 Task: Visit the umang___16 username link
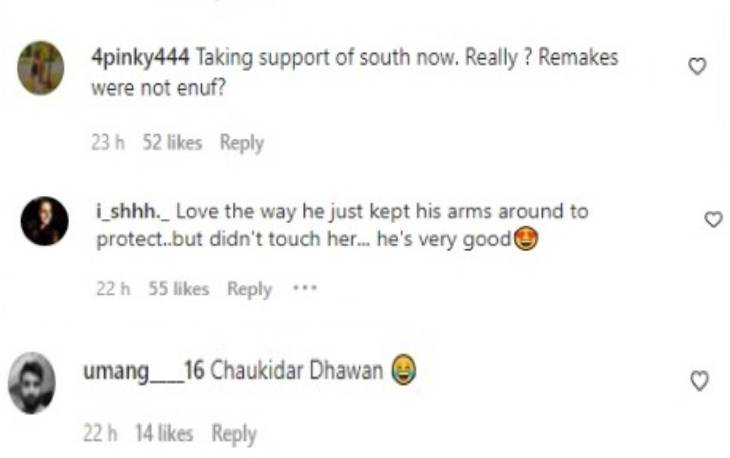tap(144, 371)
